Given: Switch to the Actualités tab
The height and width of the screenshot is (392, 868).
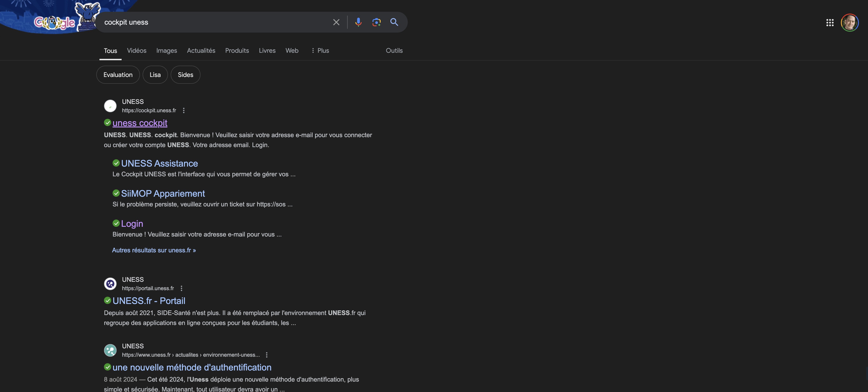Looking at the screenshot, I should coord(201,51).
